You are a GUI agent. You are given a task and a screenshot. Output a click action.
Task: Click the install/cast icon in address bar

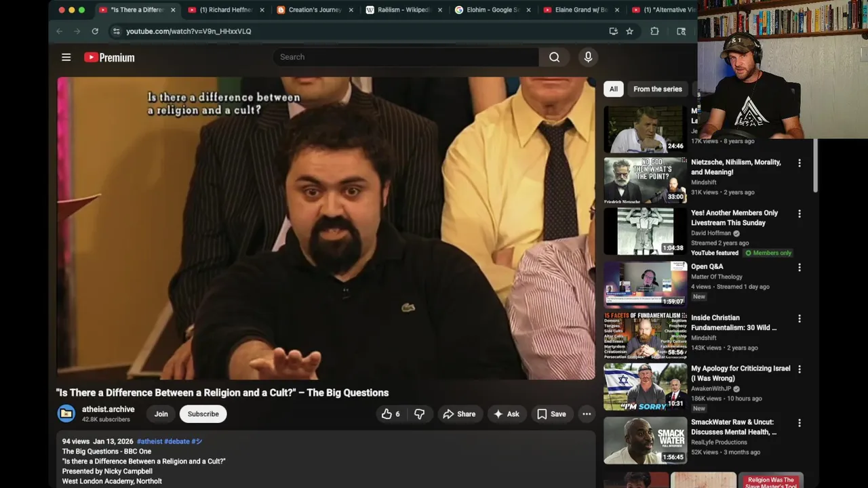click(x=613, y=31)
